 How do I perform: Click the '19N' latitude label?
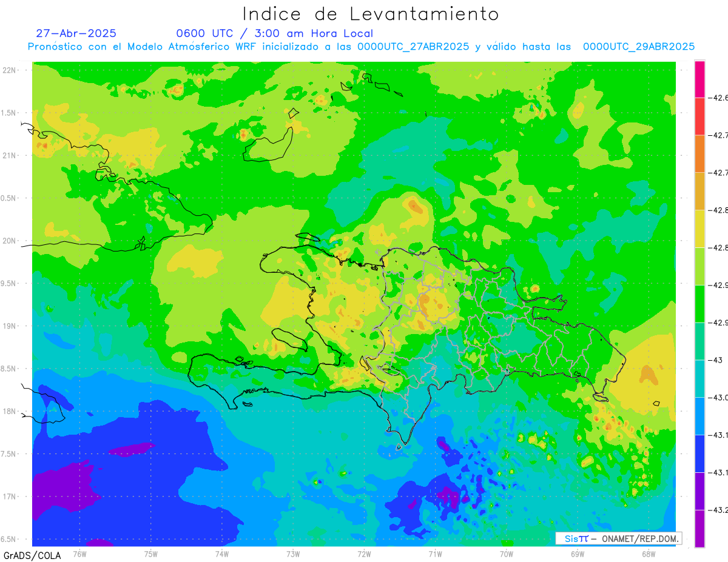point(9,326)
